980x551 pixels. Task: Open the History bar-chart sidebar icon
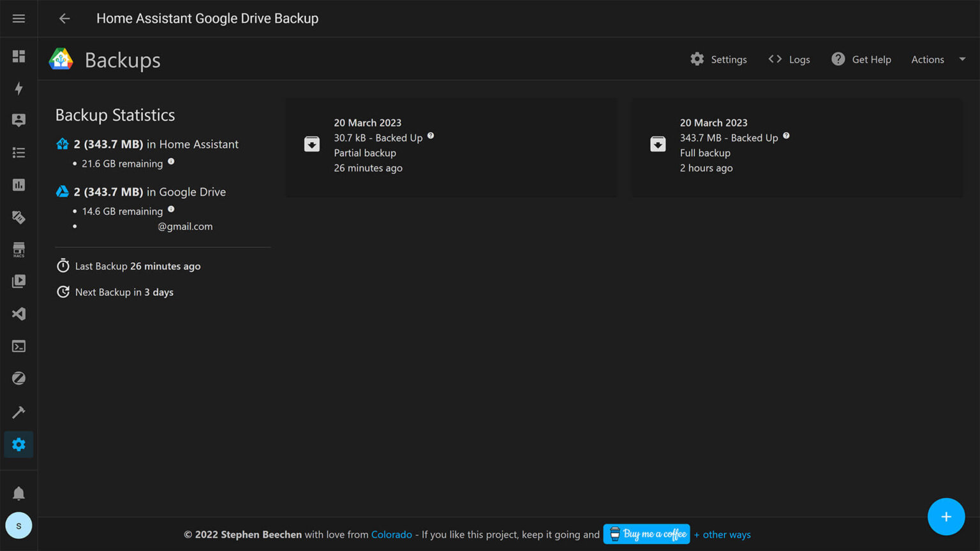(x=19, y=185)
